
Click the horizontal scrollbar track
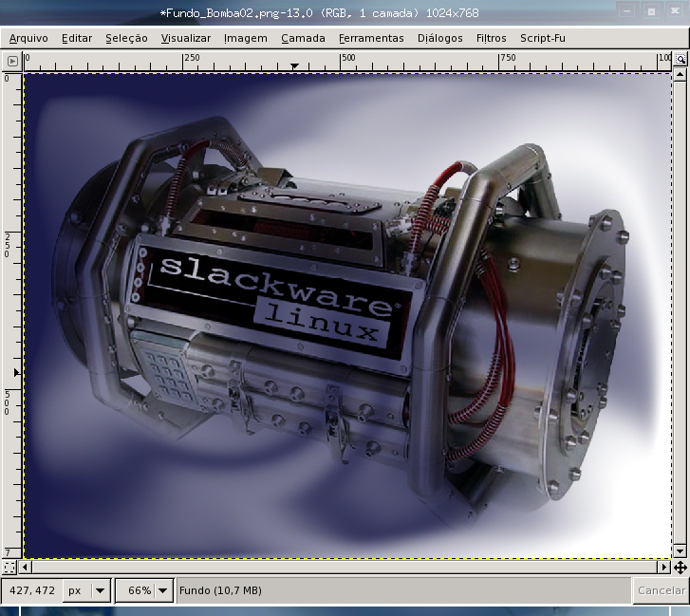(345, 567)
